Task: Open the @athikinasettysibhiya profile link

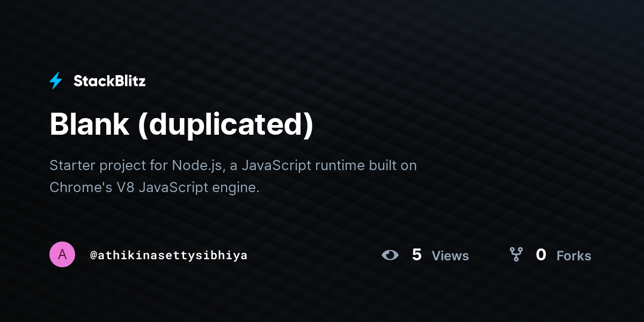Action: tap(169, 255)
